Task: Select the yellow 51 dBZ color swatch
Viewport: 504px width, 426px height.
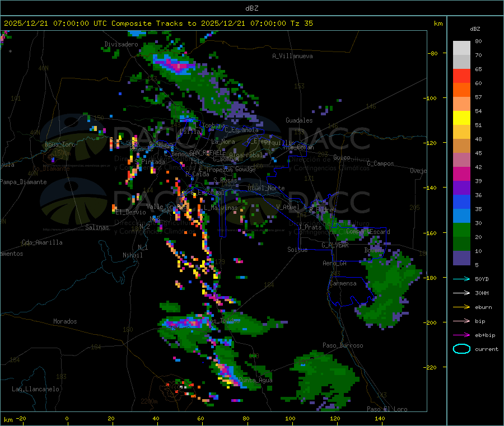Action: coord(461,118)
